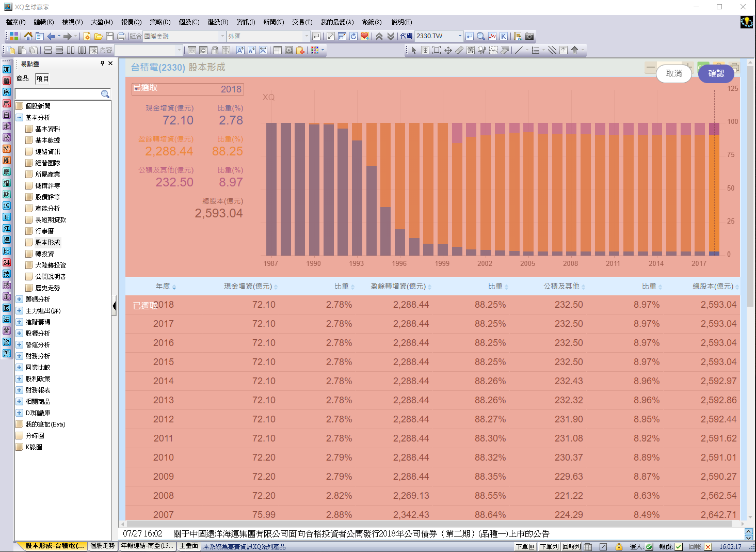Click the red heart favorites icon

coord(364,36)
